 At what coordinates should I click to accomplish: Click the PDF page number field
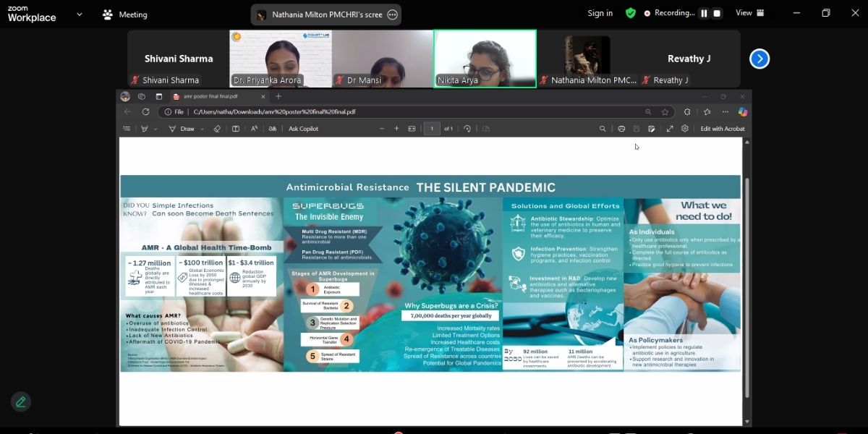click(x=432, y=129)
